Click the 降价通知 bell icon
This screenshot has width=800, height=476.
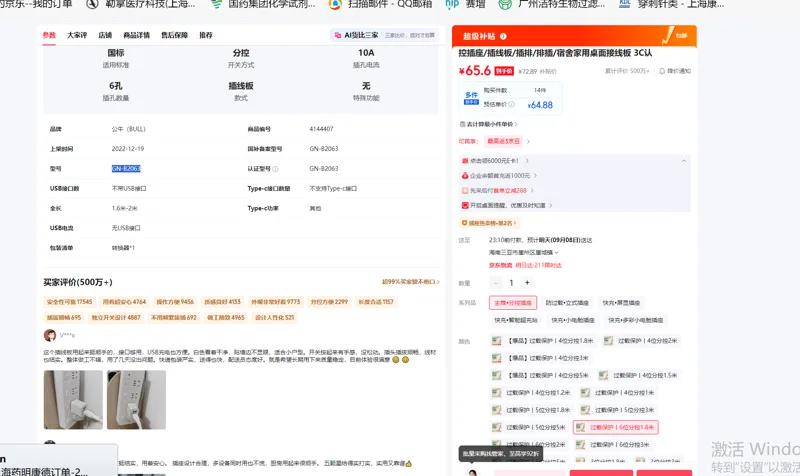click(662, 71)
